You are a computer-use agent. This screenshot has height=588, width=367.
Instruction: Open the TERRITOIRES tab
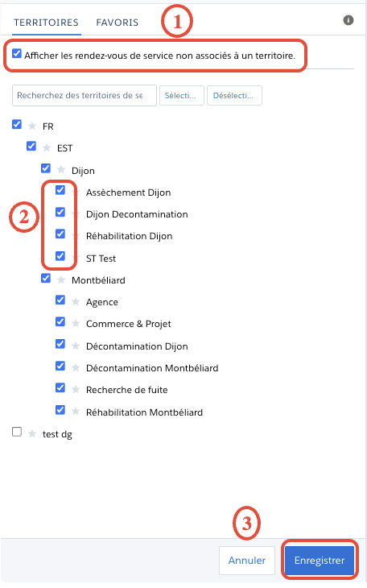coord(46,23)
